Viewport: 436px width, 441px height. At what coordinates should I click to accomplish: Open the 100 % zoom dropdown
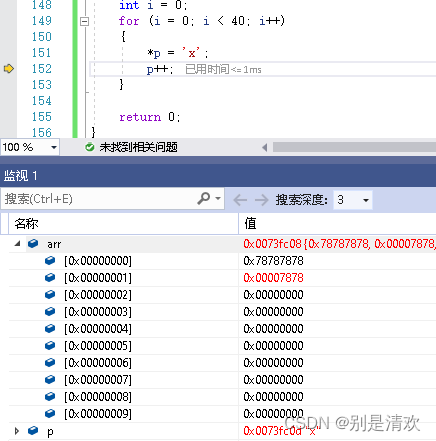tap(54, 147)
